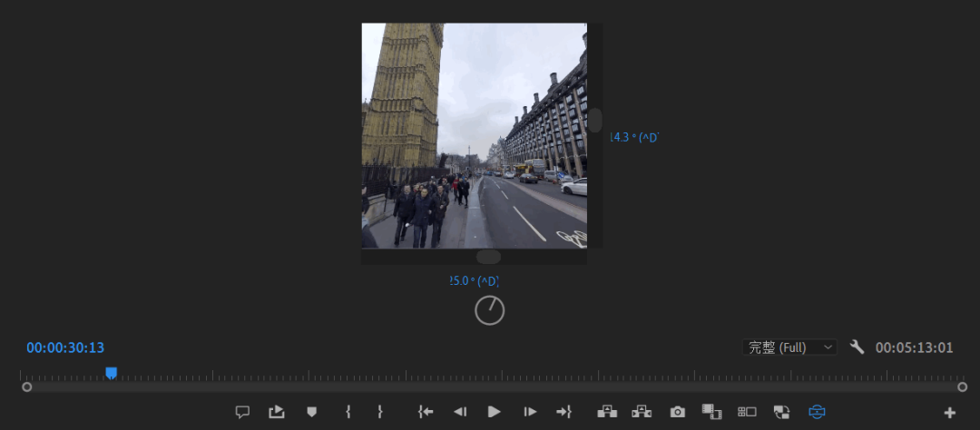Click the blue playhead on time ruler

pyautogui.click(x=112, y=373)
